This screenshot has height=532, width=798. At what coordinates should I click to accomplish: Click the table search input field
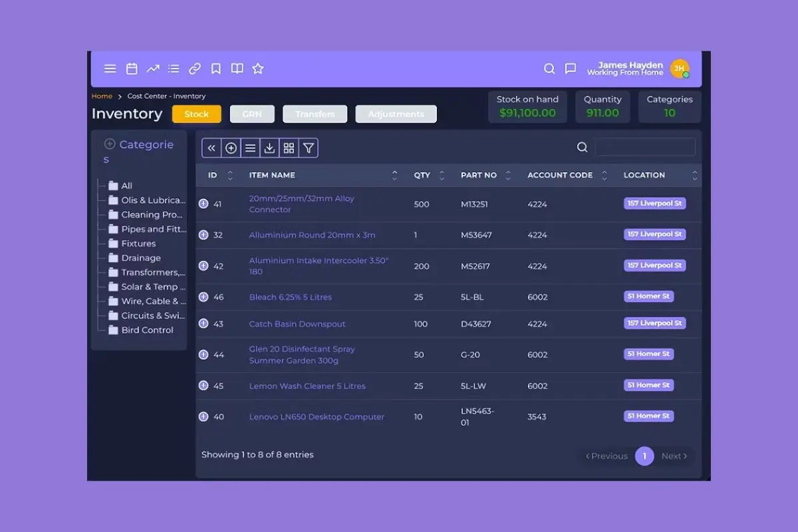pyautogui.click(x=645, y=147)
